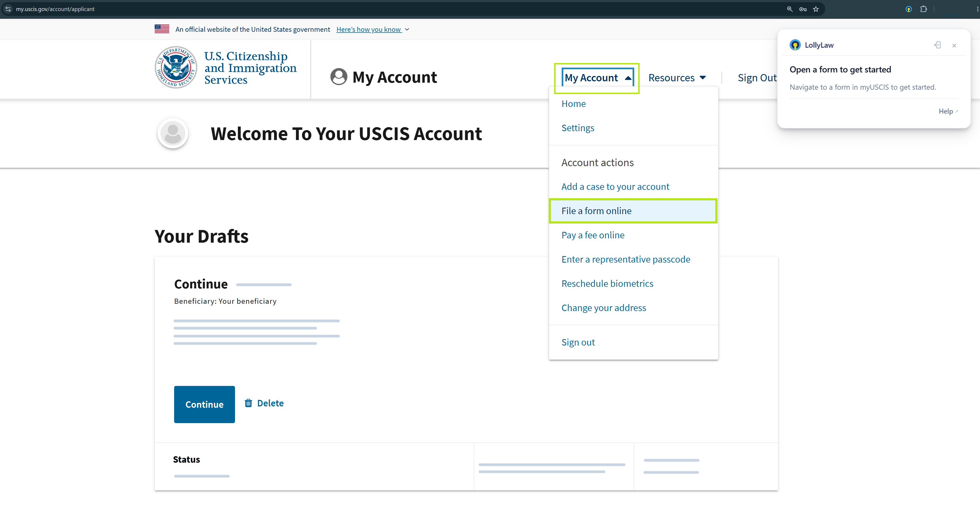Click the LollyLaw panel dock icon
This screenshot has height=509, width=980.
click(937, 45)
